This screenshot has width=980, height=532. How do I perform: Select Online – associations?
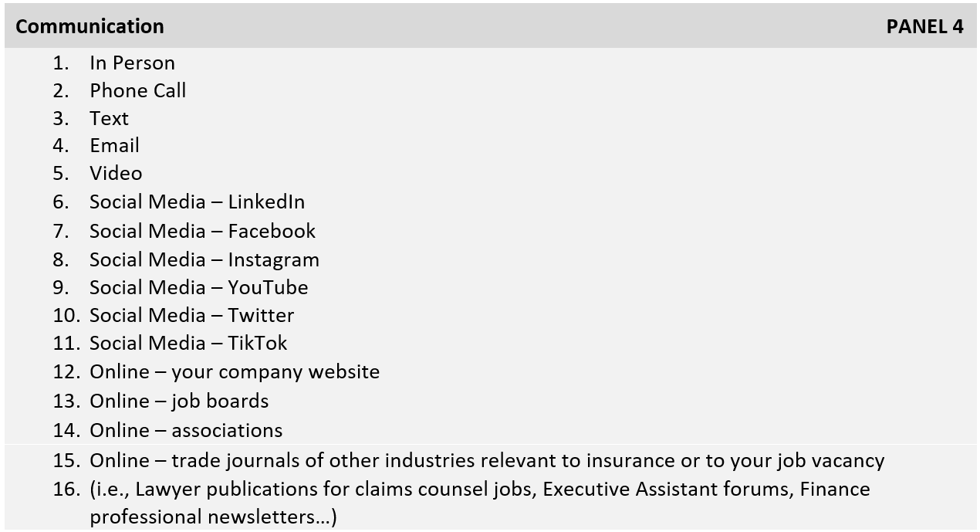[x=186, y=430]
